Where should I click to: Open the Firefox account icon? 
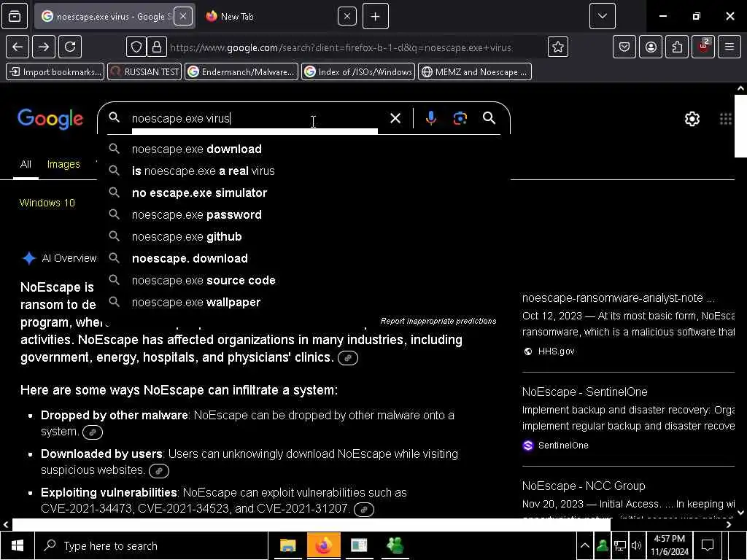[x=651, y=47]
